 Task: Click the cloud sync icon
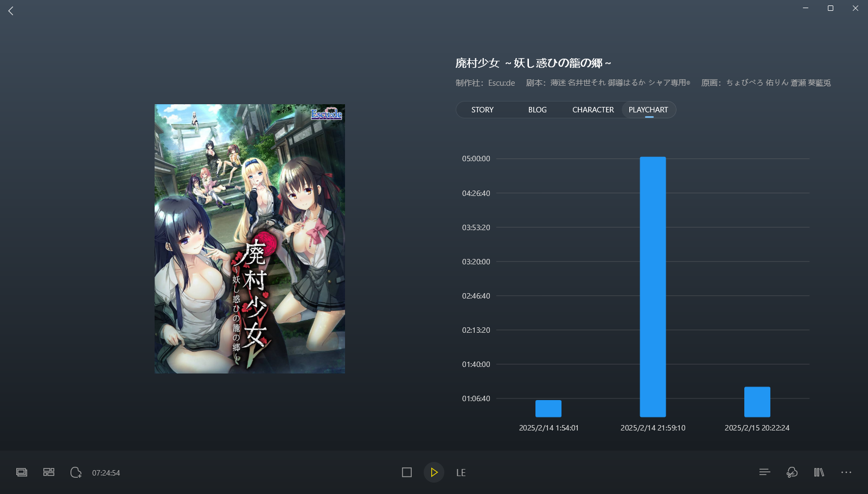click(792, 472)
